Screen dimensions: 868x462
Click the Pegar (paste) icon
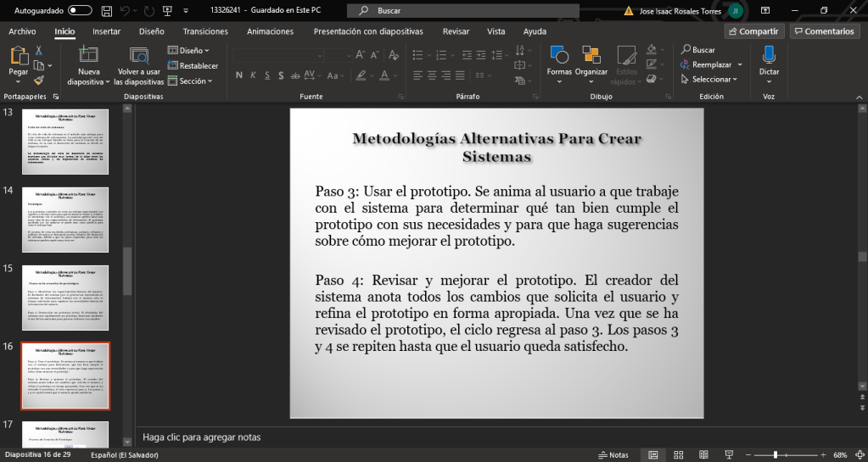click(x=18, y=57)
